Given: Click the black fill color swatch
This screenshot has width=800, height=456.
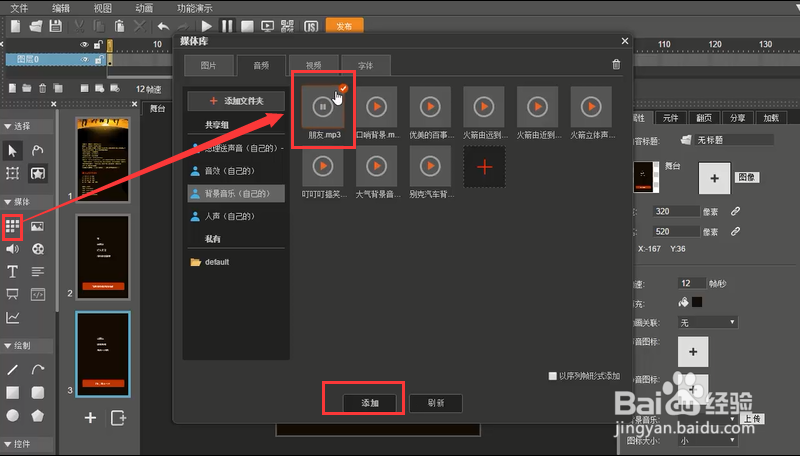Looking at the screenshot, I should coord(697,302).
